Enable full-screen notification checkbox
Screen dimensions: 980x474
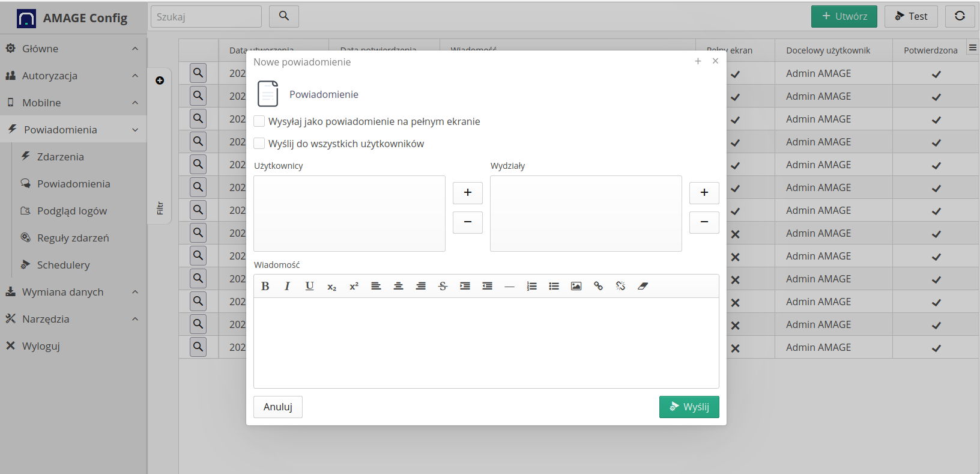point(259,121)
